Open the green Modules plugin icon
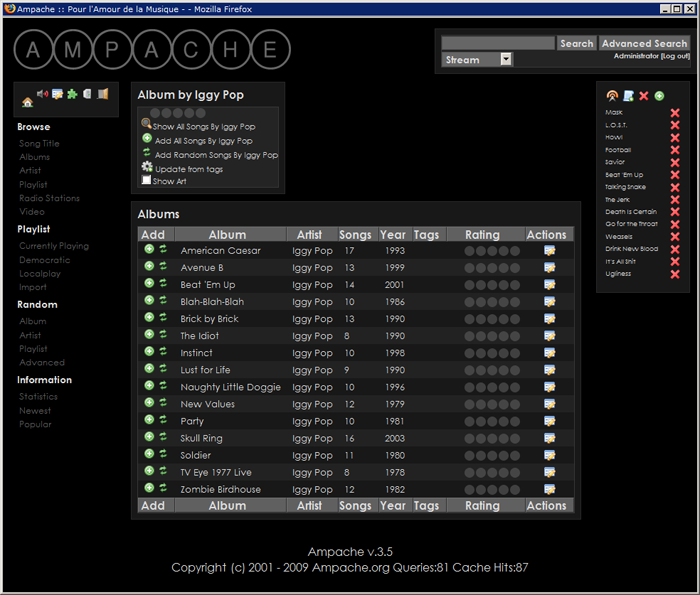 [72, 94]
